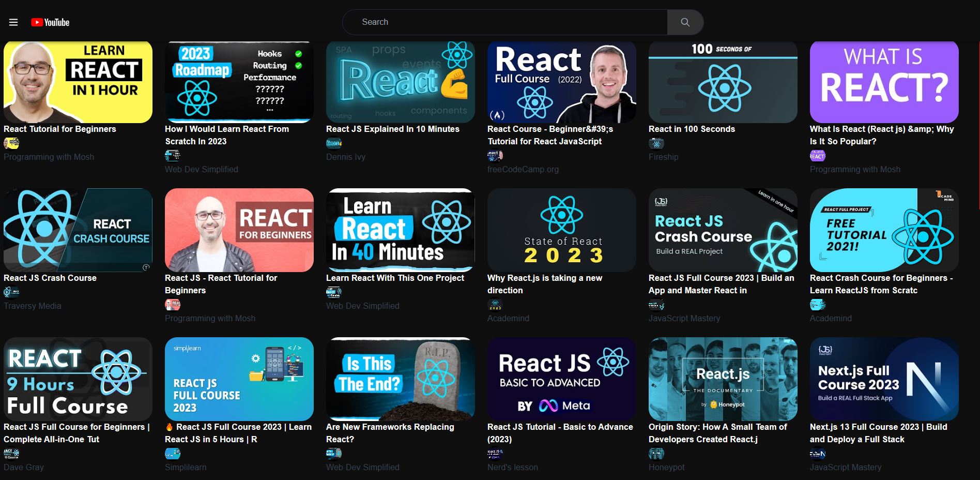Image resolution: width=980 pixels, height=480 pixels.
Task: Open JavaScript Mastery name under React JS Full Course 2023 Build an App
Action: click(x=684, y=318)
